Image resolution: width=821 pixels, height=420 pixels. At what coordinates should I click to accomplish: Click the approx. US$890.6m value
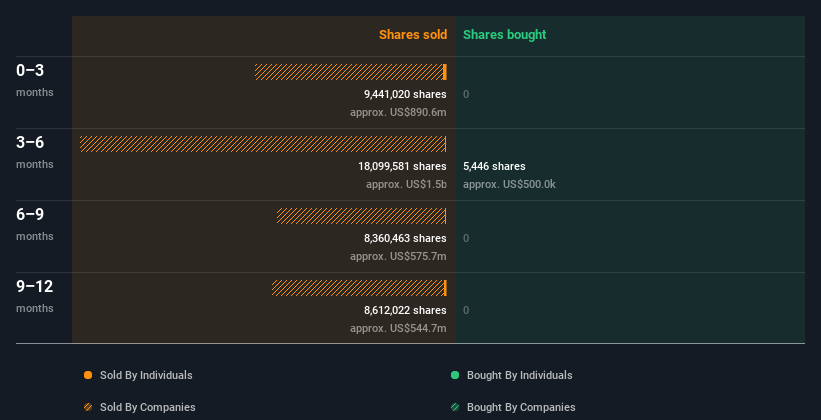398,112
